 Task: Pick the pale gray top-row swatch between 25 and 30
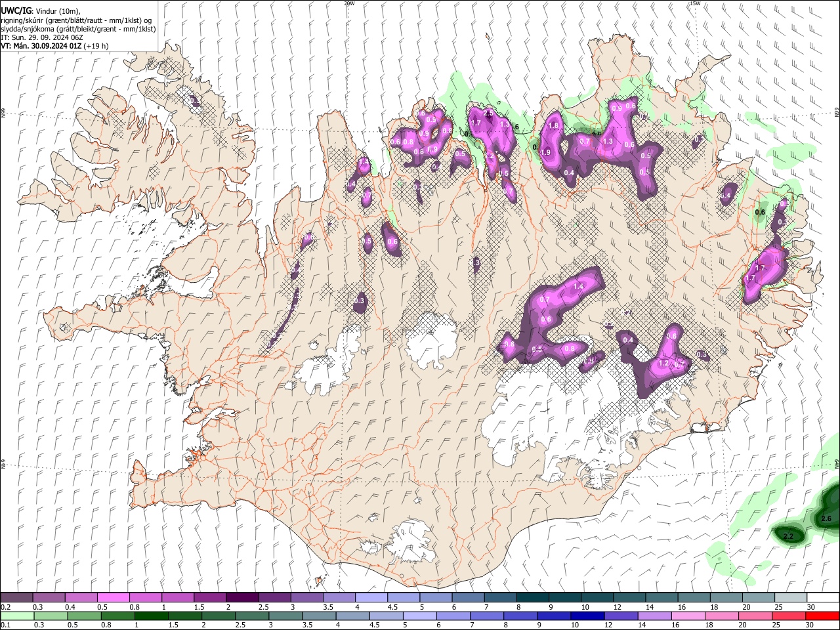point(790,598)
